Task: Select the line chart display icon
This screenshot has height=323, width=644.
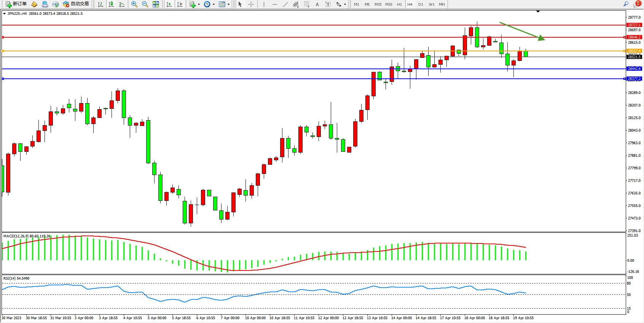Action: click(x=122, y=4)
